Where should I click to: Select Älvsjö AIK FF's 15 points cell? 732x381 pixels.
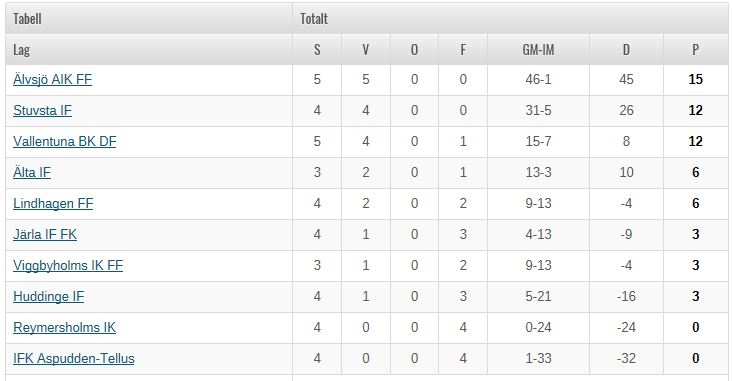[695, 79]
